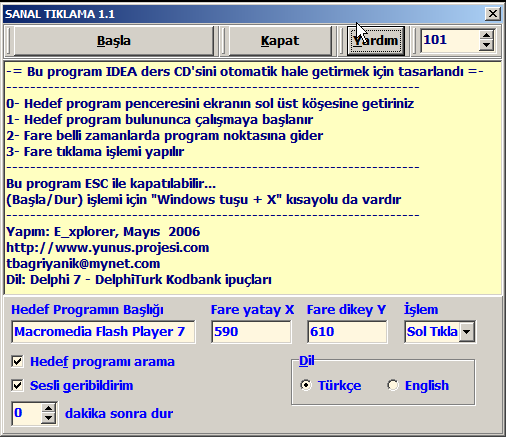
Task: Open help with the Yardım button
Action: 376,41
